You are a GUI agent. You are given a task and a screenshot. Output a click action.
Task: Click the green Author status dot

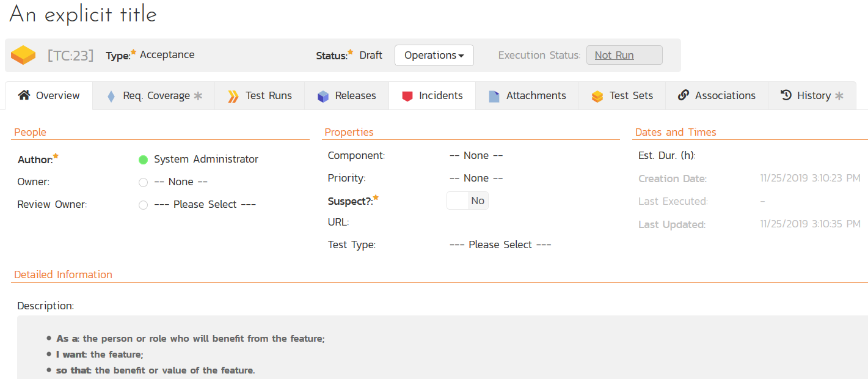click(x=144, y=160)
